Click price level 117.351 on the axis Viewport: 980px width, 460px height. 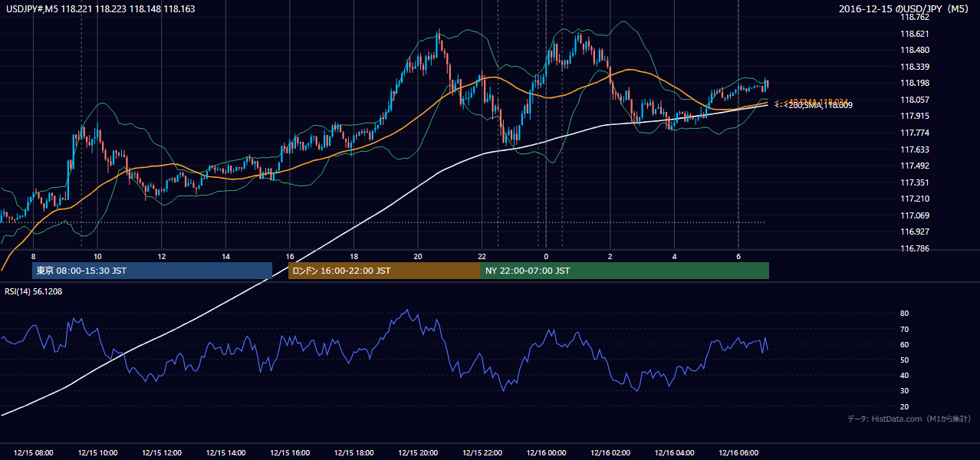(x=914, y=182)
